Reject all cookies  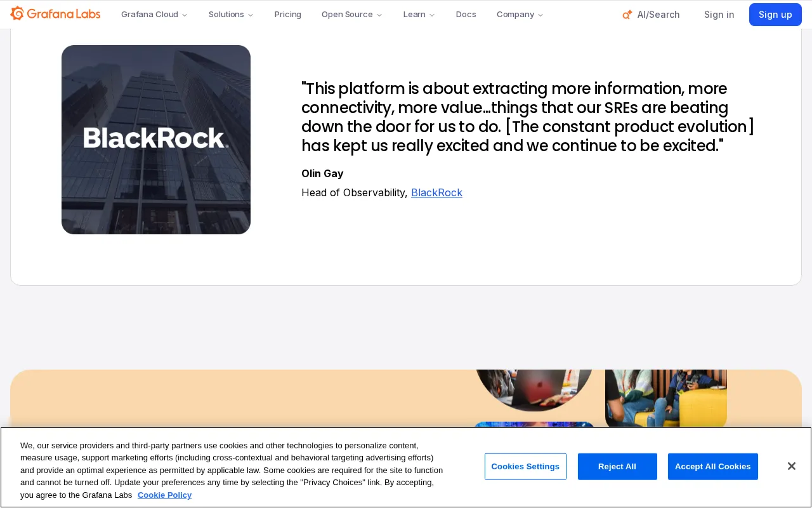(617, 467)
